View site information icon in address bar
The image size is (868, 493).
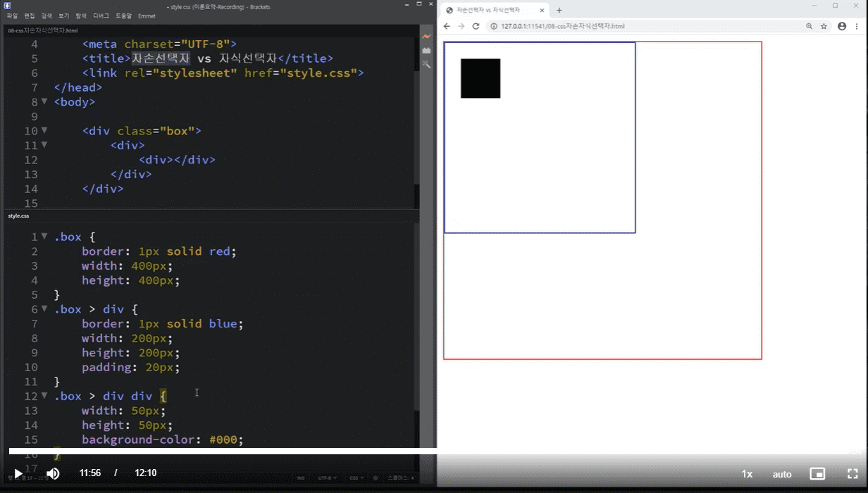point(494,26)
